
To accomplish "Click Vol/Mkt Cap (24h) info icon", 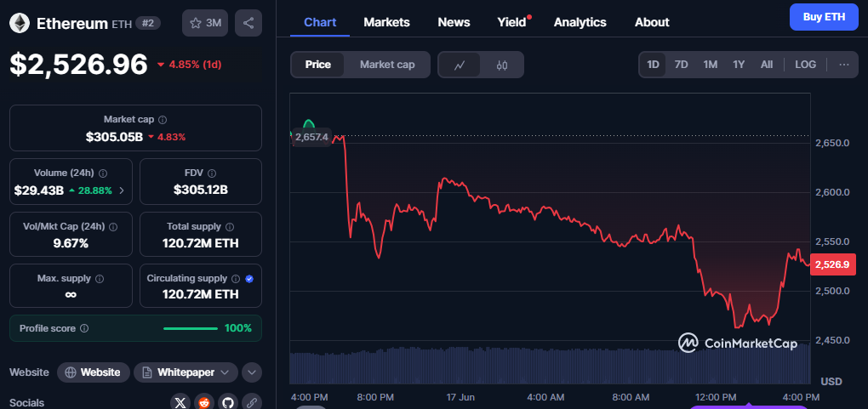I will point(113,226).
